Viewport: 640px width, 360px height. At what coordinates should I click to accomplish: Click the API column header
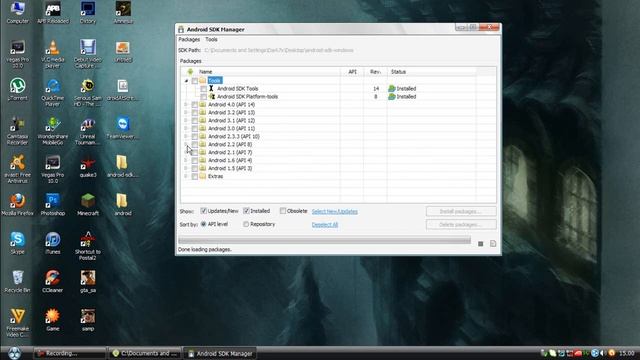[x=352, y=72]
